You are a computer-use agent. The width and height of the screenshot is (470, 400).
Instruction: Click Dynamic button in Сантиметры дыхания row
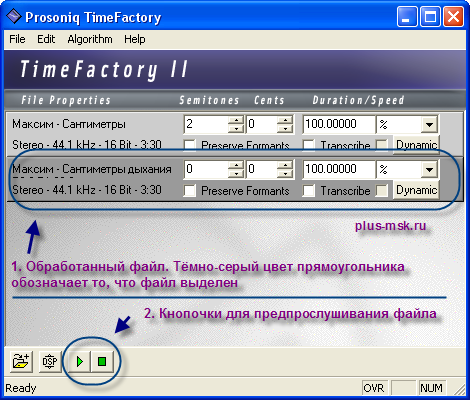click(416, 190)
